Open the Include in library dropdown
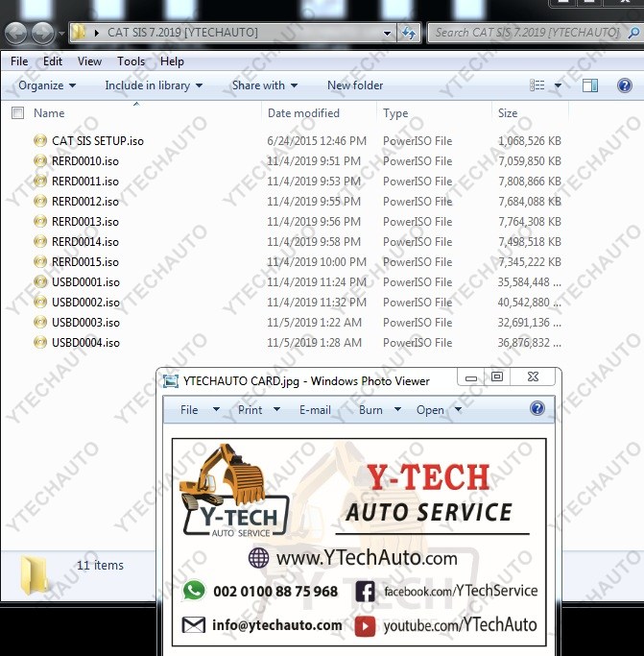The height and width of the screenshot is (656, 644). (154, 85)
